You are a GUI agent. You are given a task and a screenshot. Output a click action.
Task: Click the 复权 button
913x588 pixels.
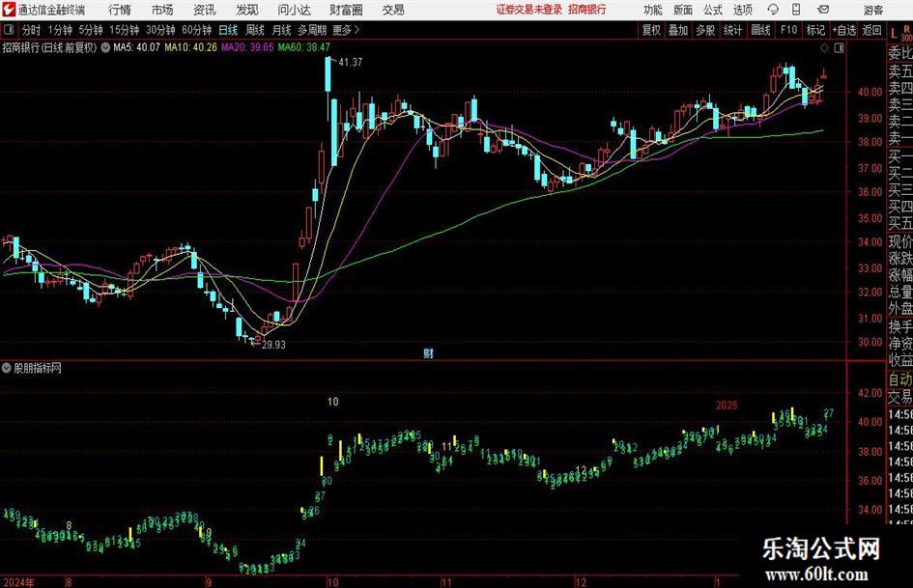(x=651, y=30)
